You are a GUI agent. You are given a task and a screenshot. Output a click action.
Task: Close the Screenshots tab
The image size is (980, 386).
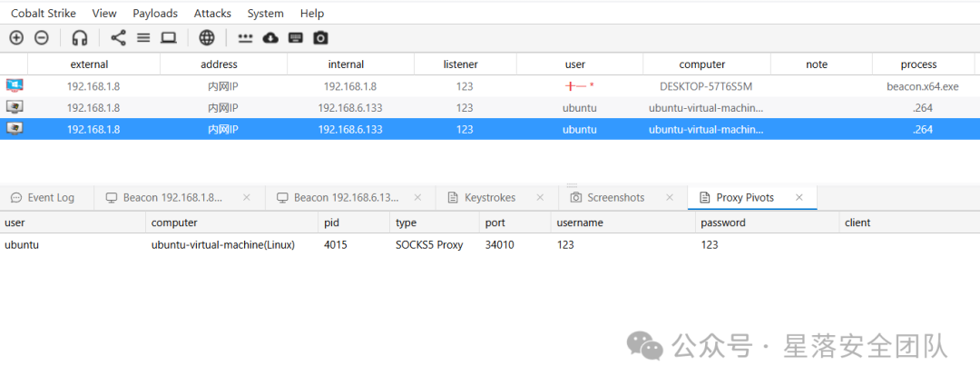(670, 198)
